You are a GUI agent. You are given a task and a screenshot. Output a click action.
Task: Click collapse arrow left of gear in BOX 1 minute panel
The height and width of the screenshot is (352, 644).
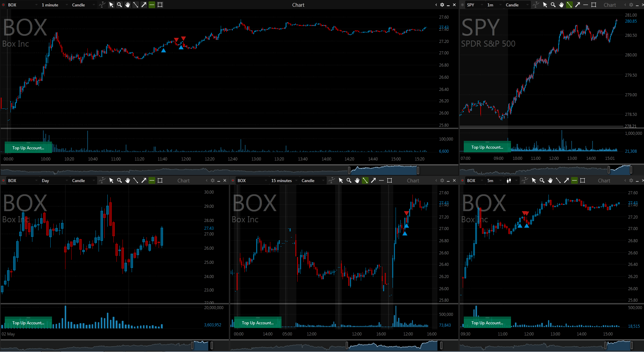pyautogui.click(x=436, y=5)
